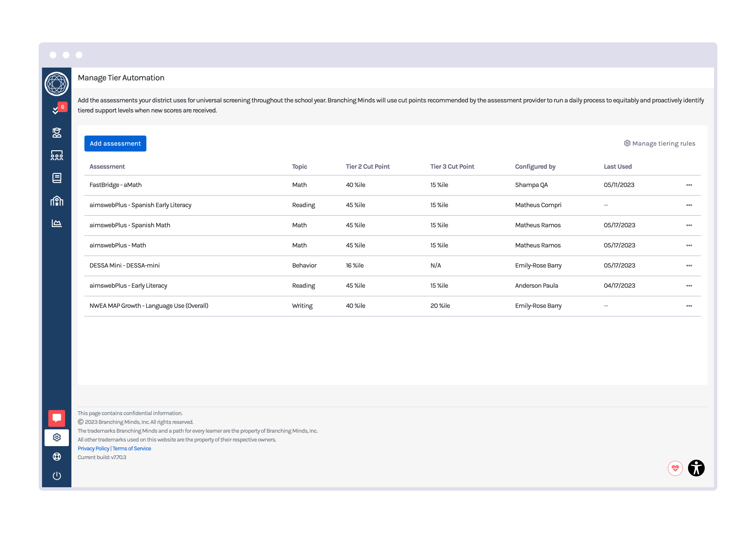Open the groups icon in sidebar
756x533 pixels.
57,155
